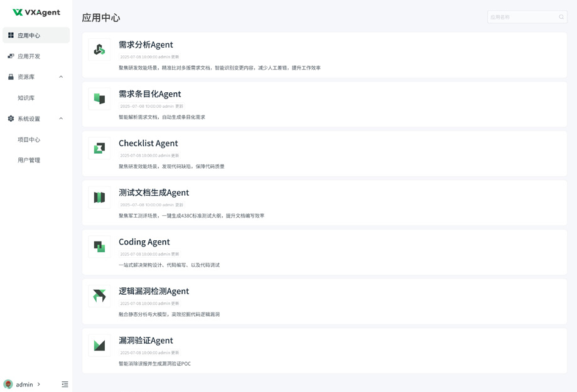The image size is (577, 392).
Task: Focus the 应用名称 search field
Action: [522, 17]
